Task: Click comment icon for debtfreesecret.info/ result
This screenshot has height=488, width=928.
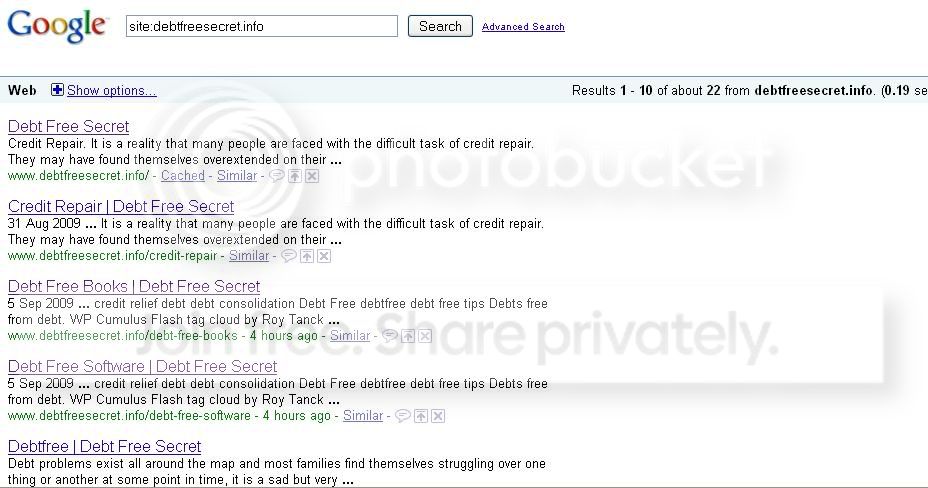Action: pos(276,176)
